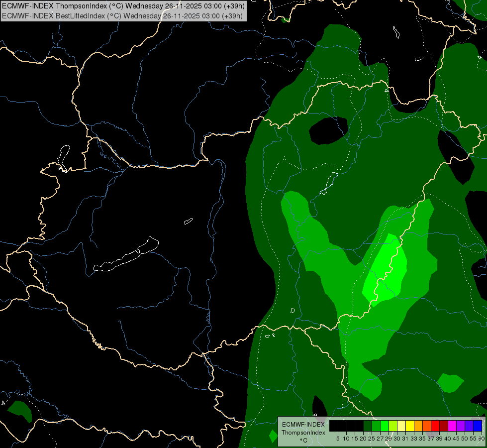Select the magenta 40-45 legend swatch

(452, 426)
